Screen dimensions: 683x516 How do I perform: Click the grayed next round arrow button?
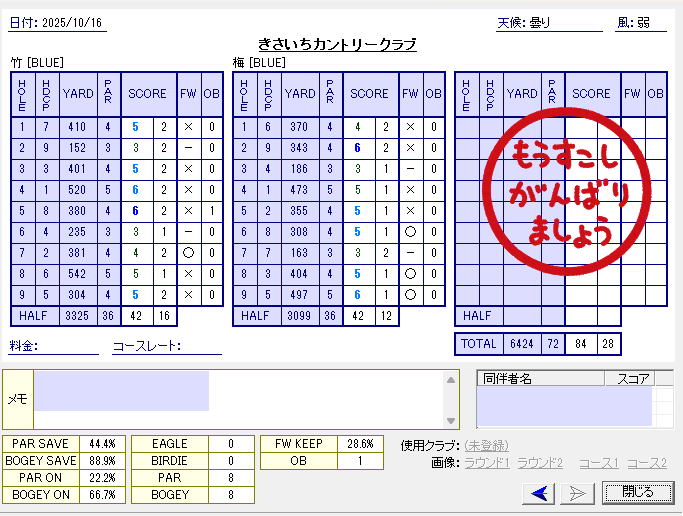pos(577,492)
